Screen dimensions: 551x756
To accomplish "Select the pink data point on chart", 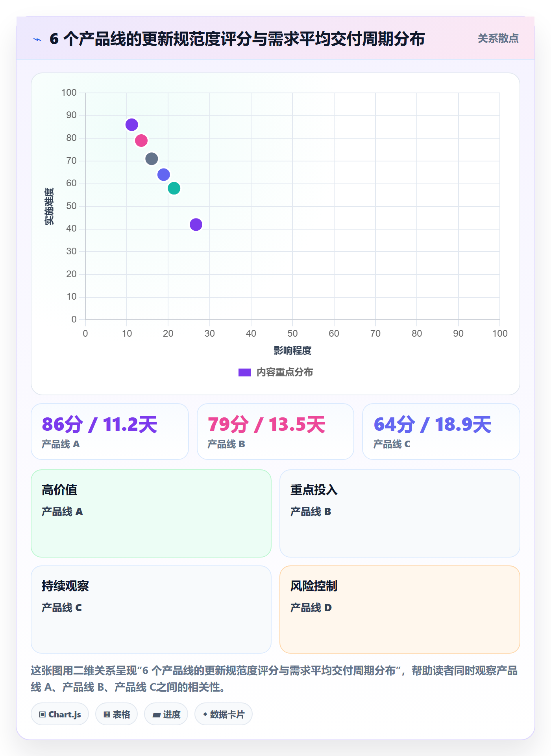I will pos(141,141).
